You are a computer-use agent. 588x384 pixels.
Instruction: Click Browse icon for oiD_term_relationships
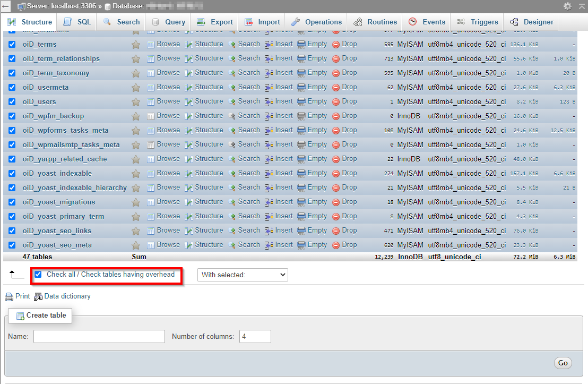(x=151, y=59)
